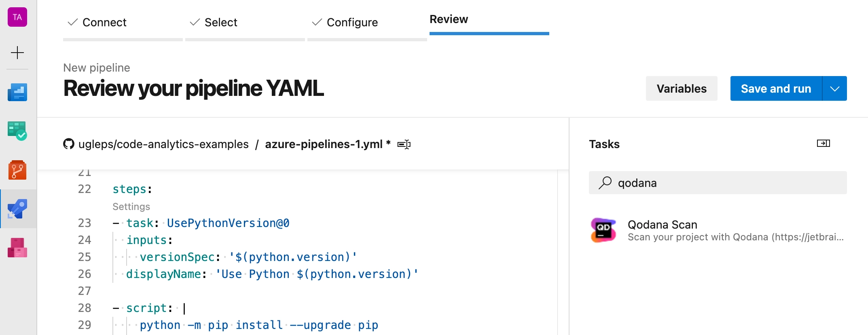
Task: Open Artifacts icon in sidebar
Action: 17,248
